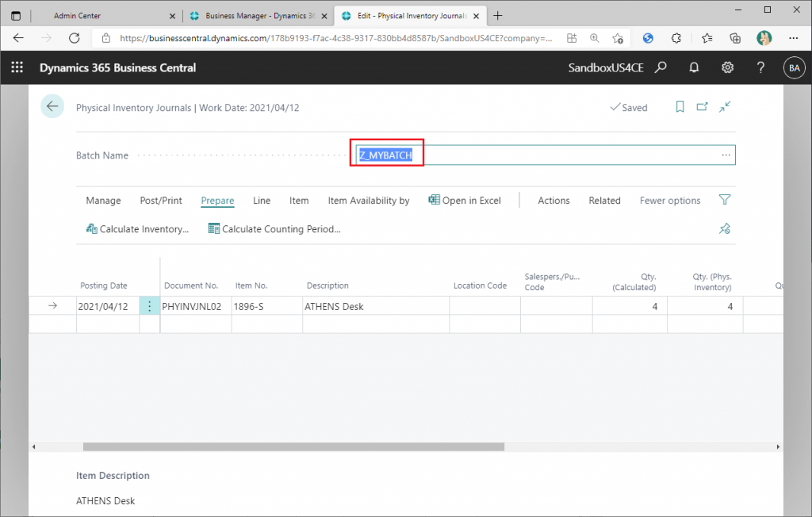Collapse the page with the shrink arrows icon
Viewport: 812px width, 517px height.
(x=725, y=107)
